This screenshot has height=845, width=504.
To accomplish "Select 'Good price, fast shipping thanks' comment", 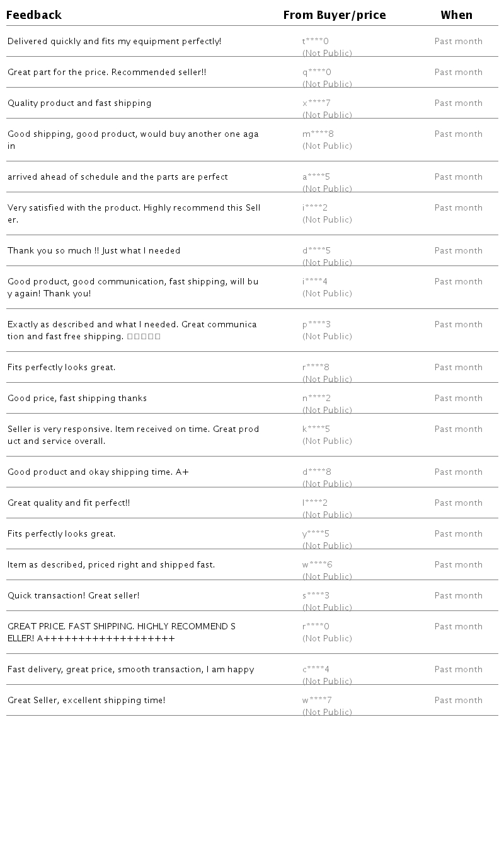I will pos(77,399).
